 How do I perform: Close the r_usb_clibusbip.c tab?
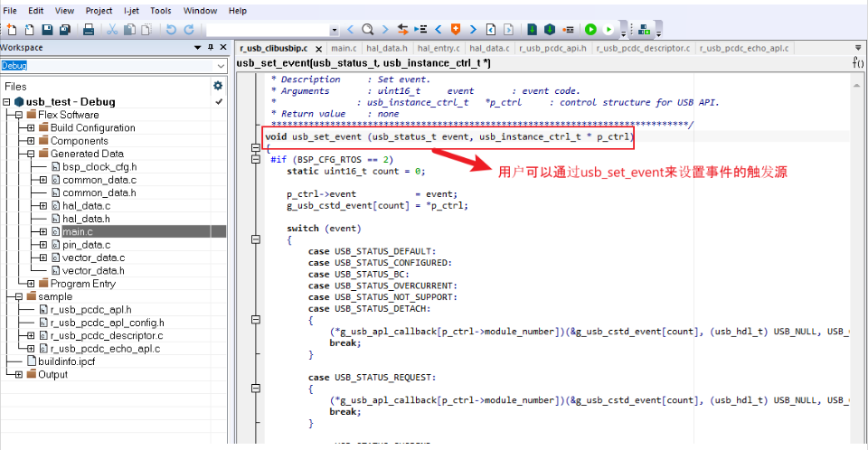pyautogui.click(x=319, y=49)
